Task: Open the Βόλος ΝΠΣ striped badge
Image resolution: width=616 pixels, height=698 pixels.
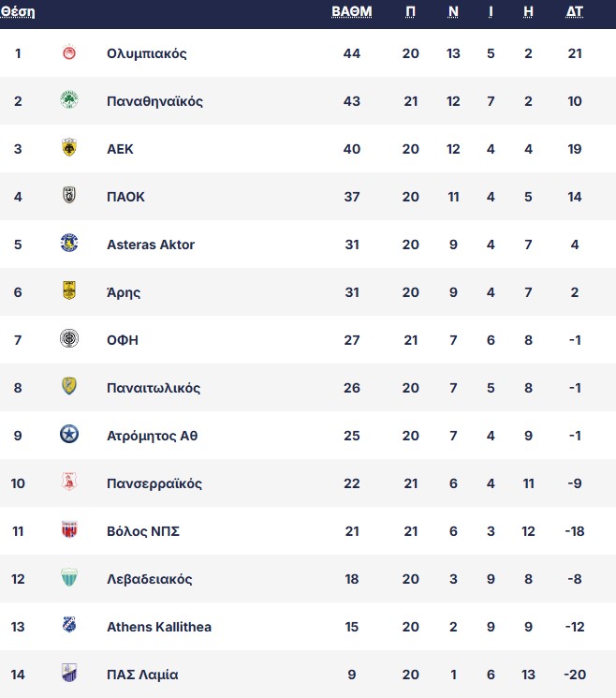Action: (x=69, y=529)
